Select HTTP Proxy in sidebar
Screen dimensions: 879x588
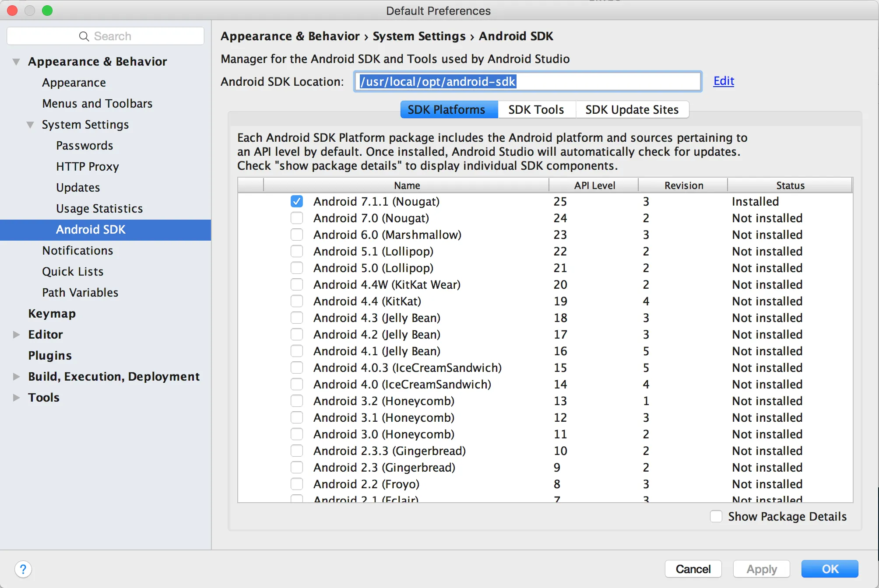(87, 167)
